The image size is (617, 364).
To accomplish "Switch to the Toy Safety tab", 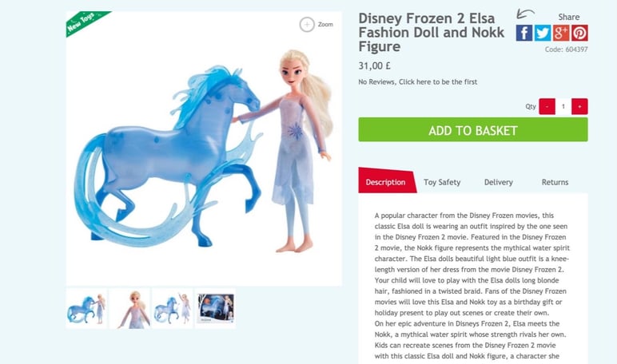I will click(442, 182).
